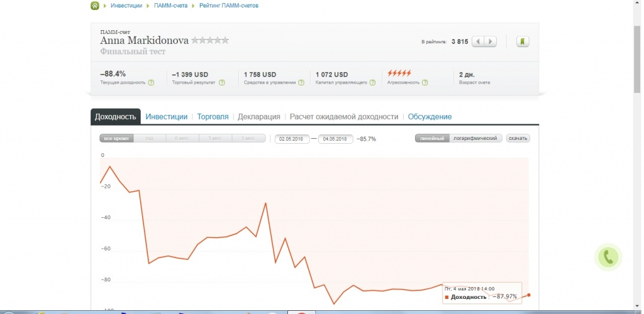Click the 'Финальный тест' subtitle
This screenshot has height=314, width=644.
133,51
